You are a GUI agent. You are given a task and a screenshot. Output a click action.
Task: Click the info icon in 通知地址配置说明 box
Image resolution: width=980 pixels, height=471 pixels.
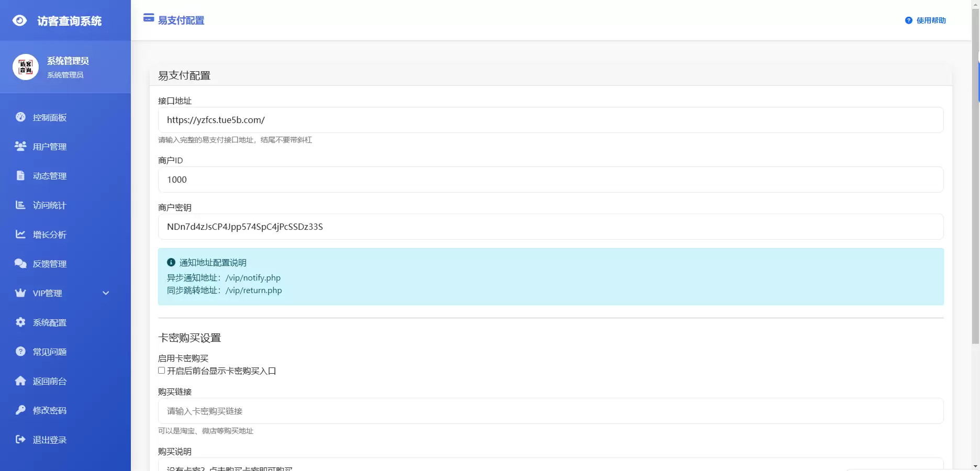coord(171,263)
